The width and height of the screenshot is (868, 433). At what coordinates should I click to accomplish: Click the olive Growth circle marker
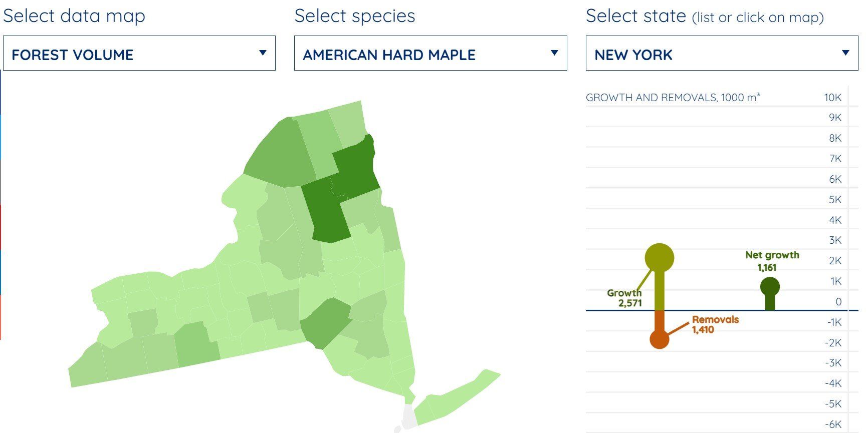tap(659, 258)
